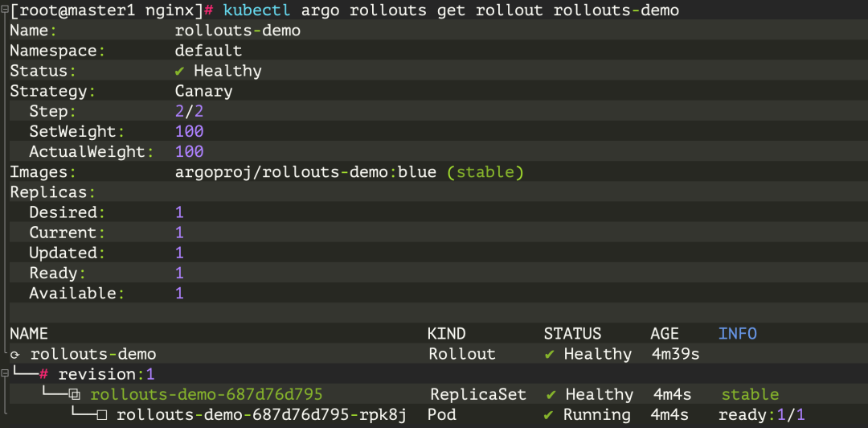Collapse the fold marker at the command prompt line

click(x=5, y=10)
